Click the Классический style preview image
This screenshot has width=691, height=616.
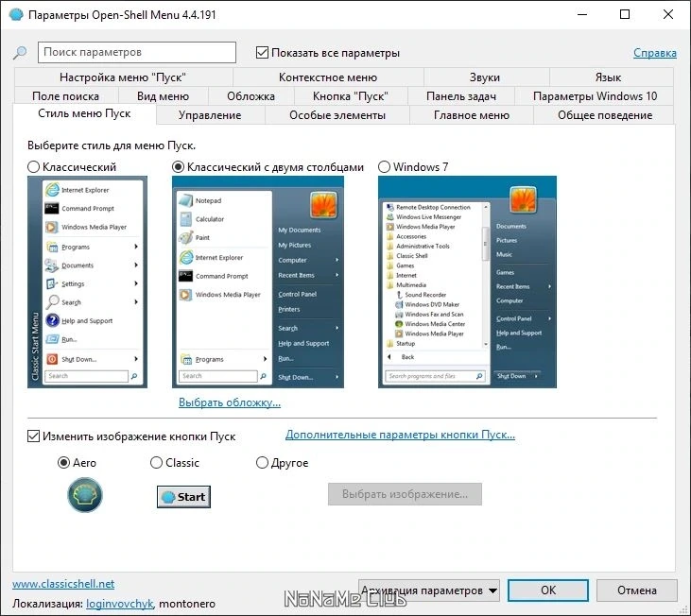pyautogui.click(x=87, y=282)
